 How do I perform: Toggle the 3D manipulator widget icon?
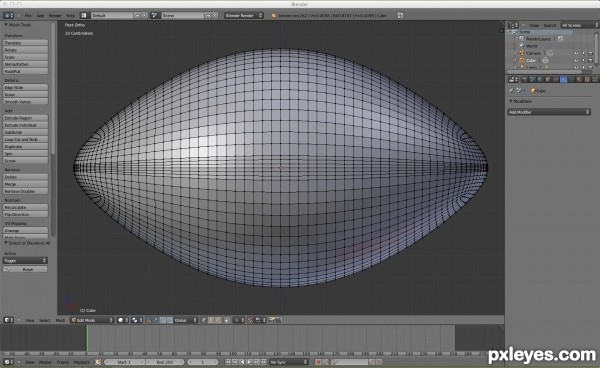pos(148,320)
